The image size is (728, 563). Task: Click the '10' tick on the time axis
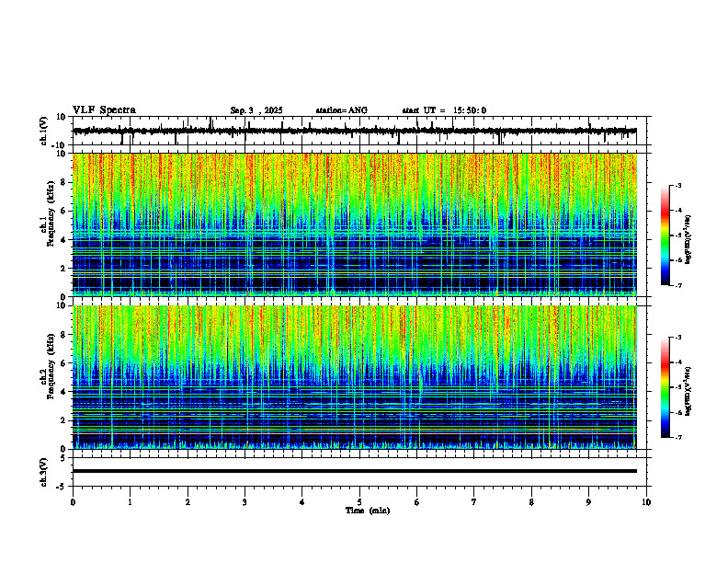tap(646, 502)
